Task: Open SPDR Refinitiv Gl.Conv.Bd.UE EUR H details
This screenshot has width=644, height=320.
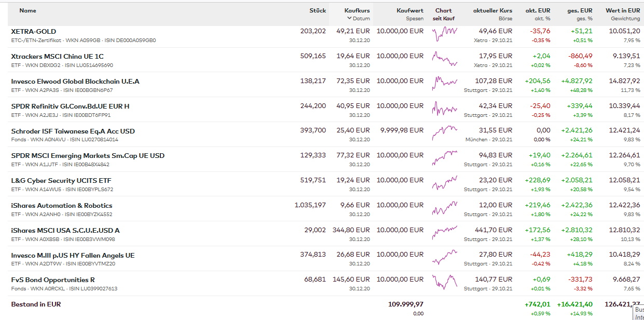Action: coord(70,106)
